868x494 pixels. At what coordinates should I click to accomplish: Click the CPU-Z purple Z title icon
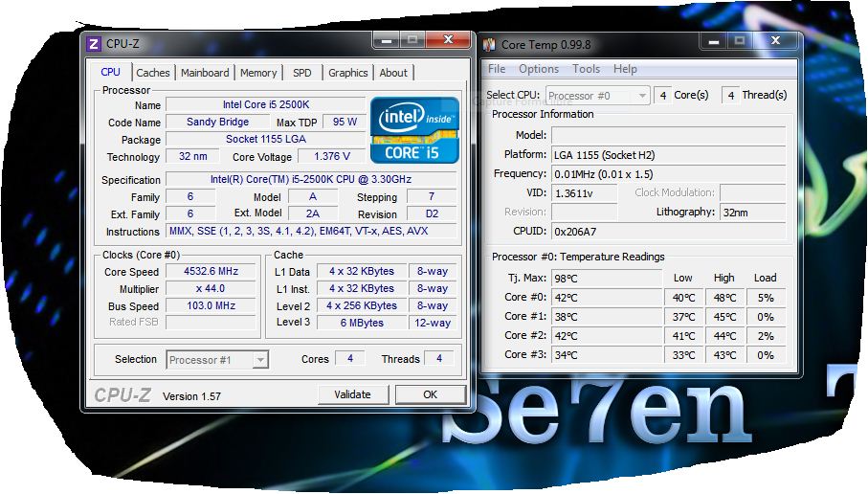(x=94, y=44)
